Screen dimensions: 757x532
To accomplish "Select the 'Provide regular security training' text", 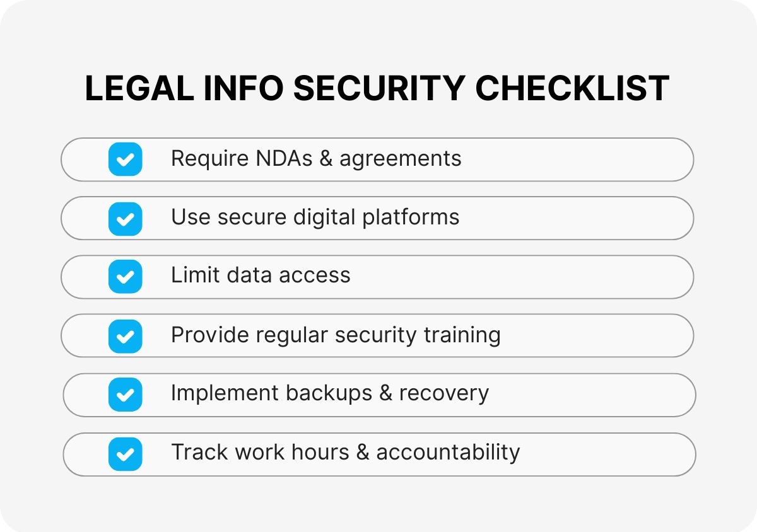I will pyautogui.click(x=336, y=335).
